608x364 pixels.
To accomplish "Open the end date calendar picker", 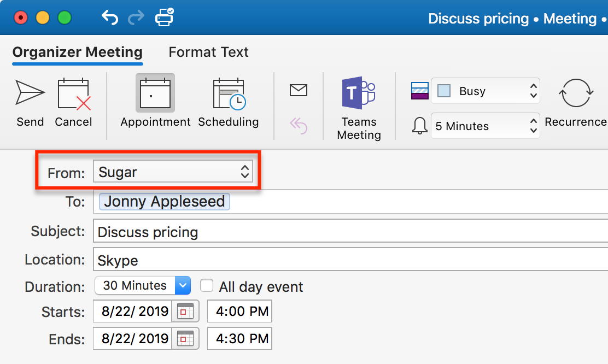I will pos(186,338).
